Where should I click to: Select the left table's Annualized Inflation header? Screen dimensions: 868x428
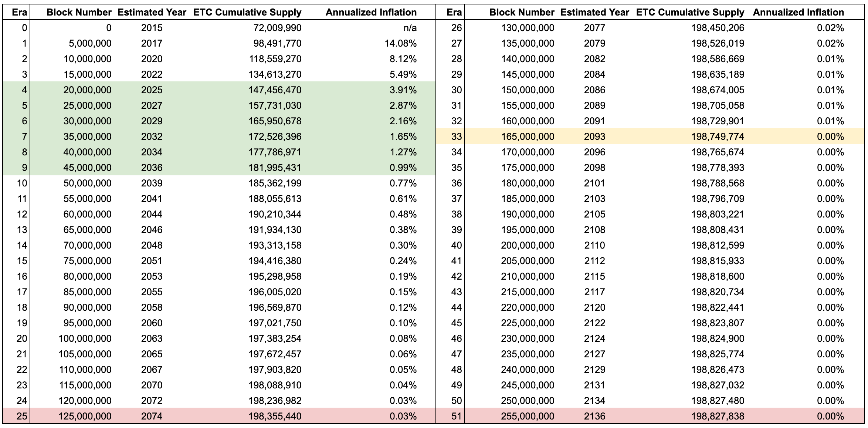coord(371,12)
